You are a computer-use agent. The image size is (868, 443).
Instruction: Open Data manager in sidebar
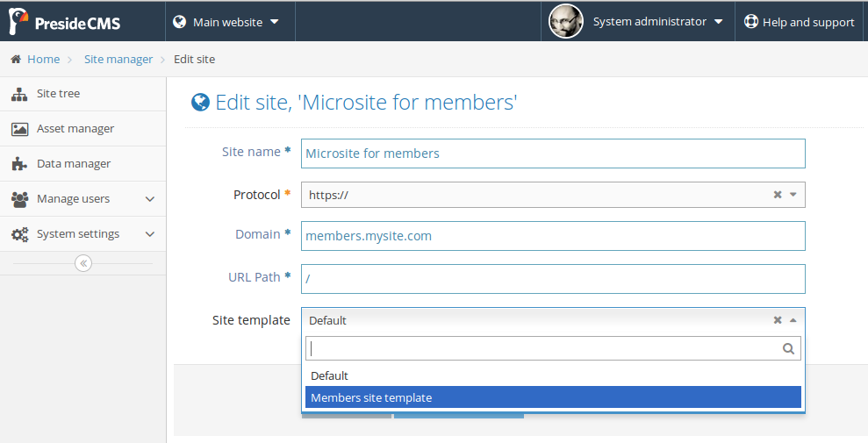83,164
